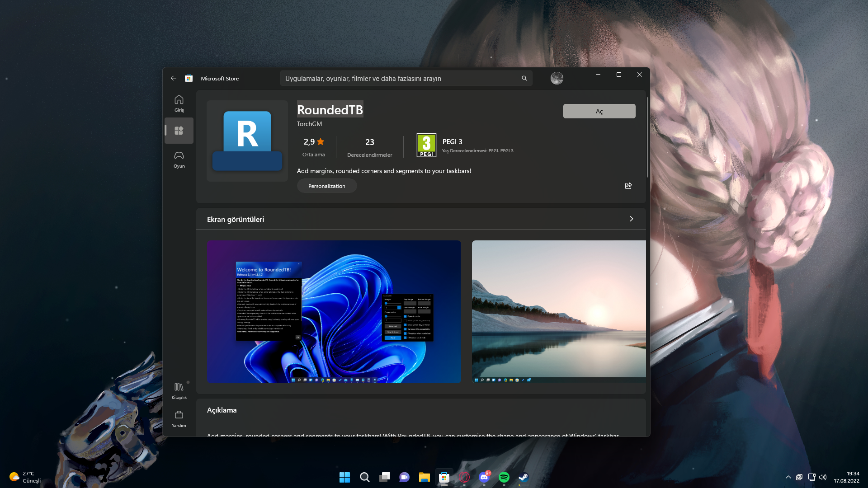Click the search magnifier icon
The width and height of the screenshot is (868, 488).
click(x=524, y=78)
